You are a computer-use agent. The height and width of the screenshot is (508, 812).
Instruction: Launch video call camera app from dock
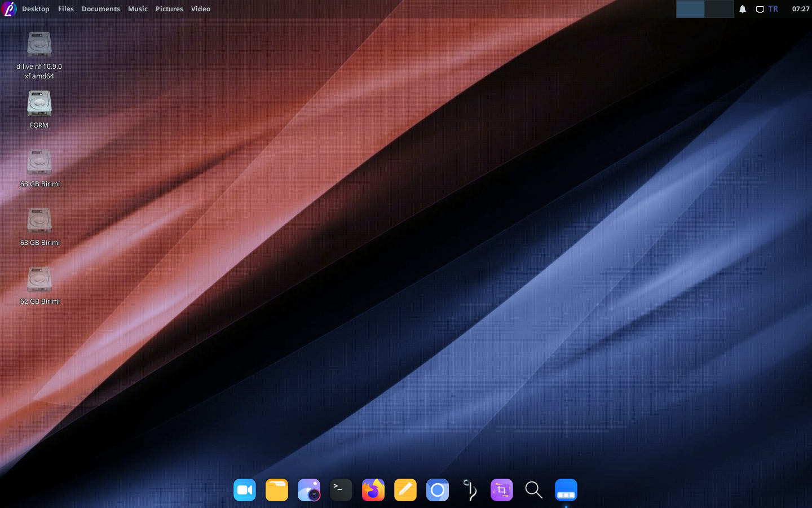point(245,490)
